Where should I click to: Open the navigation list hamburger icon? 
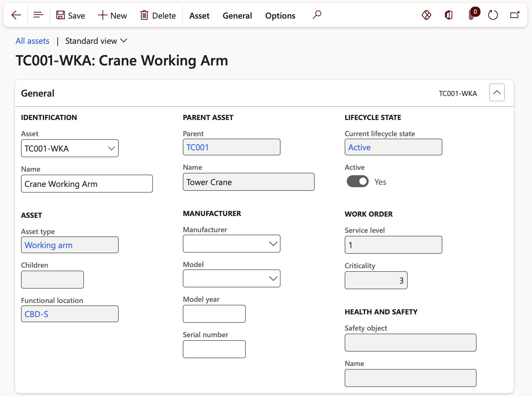tap(38, 15)
